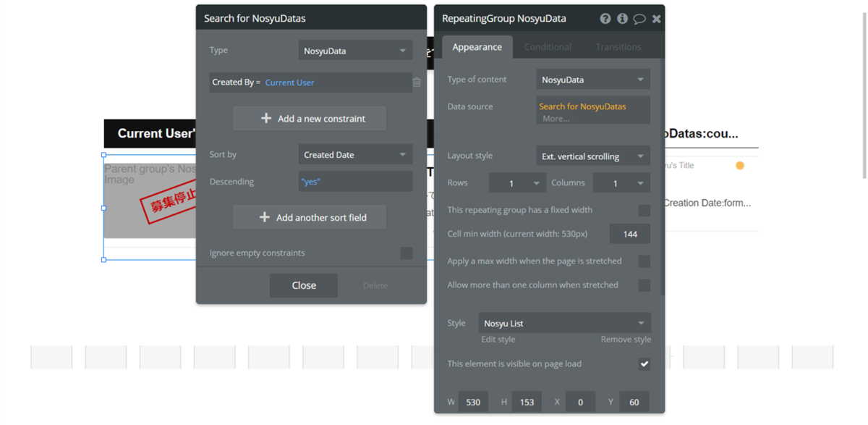The height and width of the screenshot is (425, 868).
Task: Check Apply a max width when stretched
Action: [x=644, y=261]
